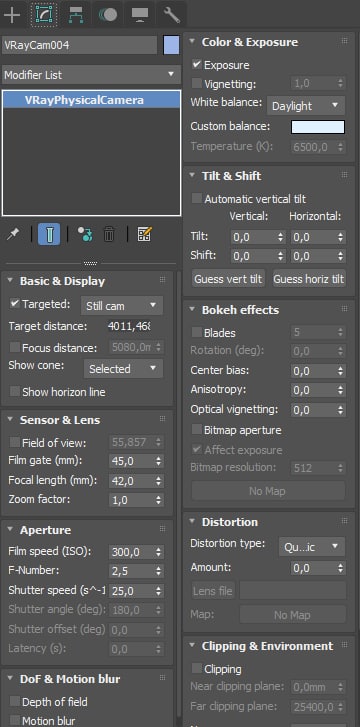Collapse the Color & Exposure rollout
Image resolution: width=360 pixels, height=727 pixels.
[x=192, y=42]
